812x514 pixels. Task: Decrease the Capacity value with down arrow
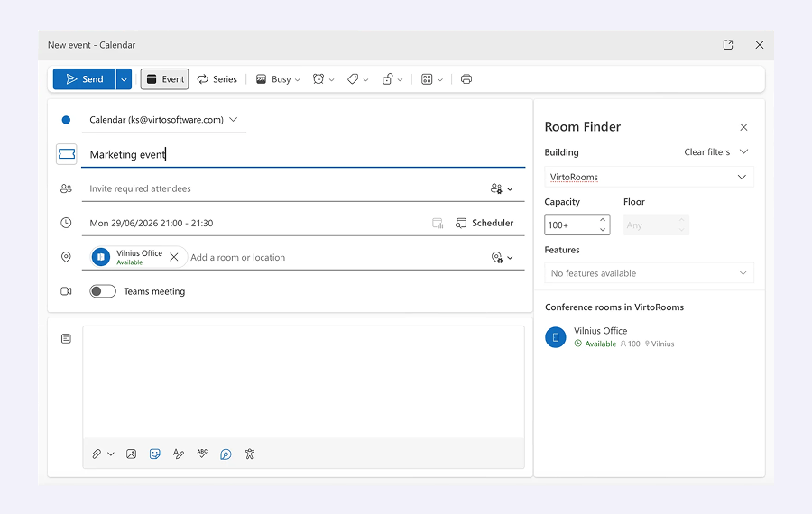tap(603, 230)
